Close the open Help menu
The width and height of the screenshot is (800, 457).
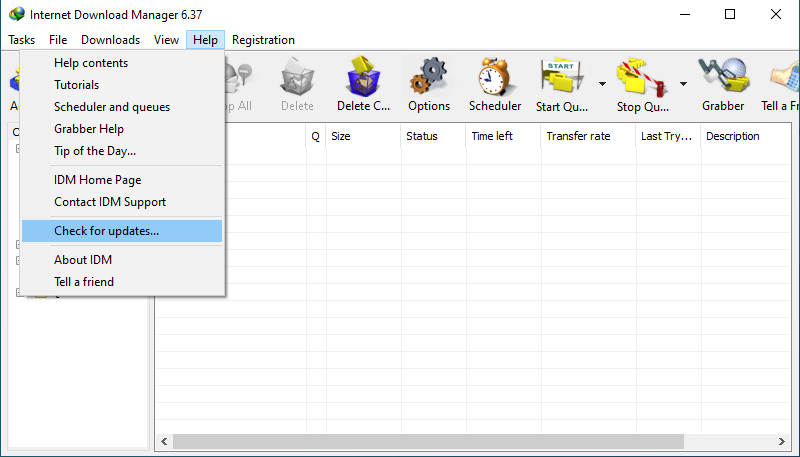tap(205, 40)
